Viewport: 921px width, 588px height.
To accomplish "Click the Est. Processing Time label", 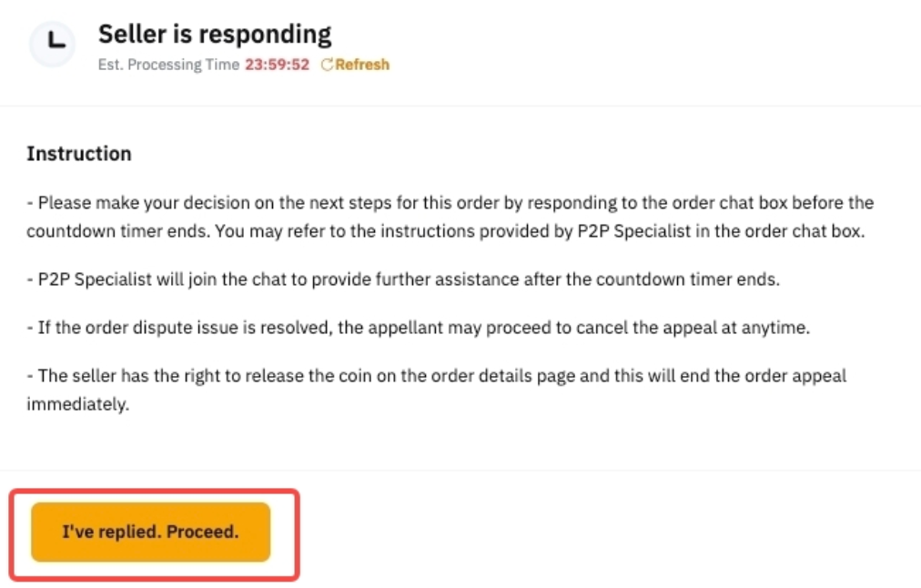I will 168,65.
